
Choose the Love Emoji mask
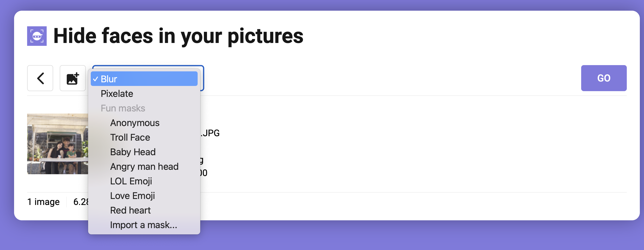(x=132, y=196)
